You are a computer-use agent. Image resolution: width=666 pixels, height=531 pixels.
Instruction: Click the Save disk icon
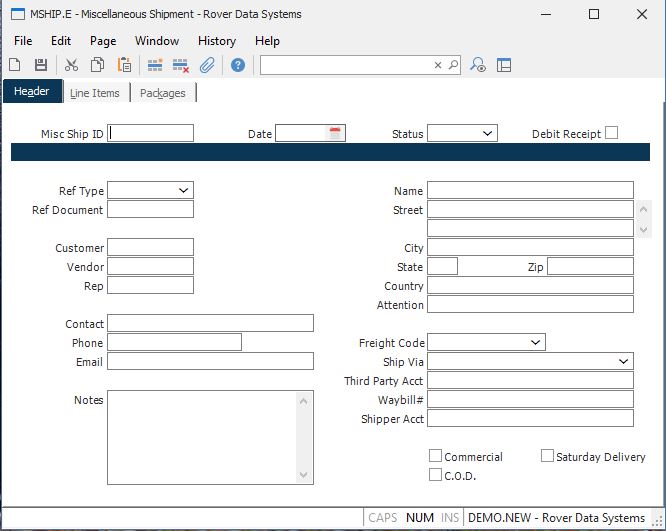coord(41,65)
